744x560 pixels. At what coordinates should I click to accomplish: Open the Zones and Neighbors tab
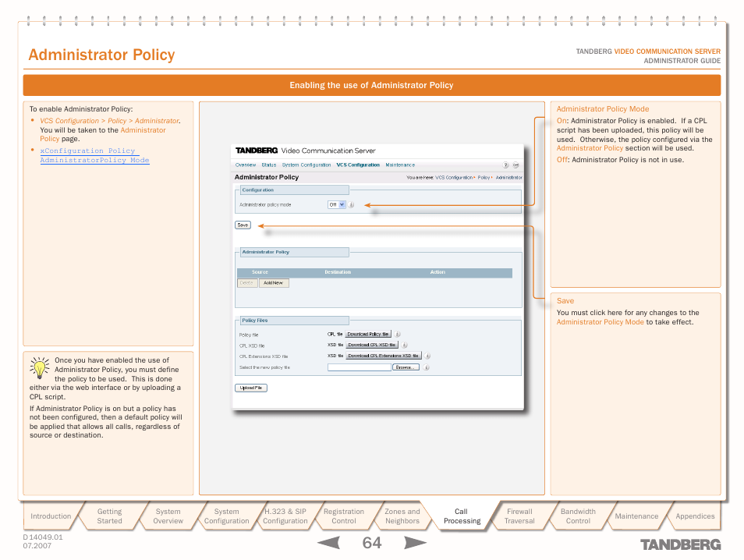[402, 516]
